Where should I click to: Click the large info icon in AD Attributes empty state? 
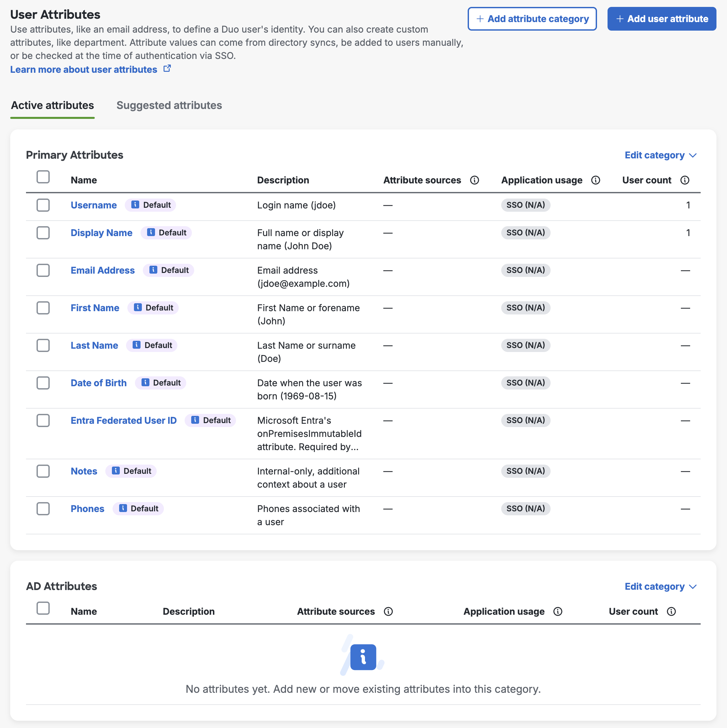[x=363, y=657]
